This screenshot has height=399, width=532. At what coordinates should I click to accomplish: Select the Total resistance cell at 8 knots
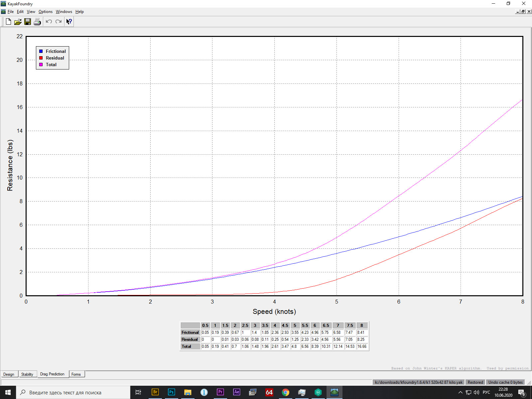362,346
